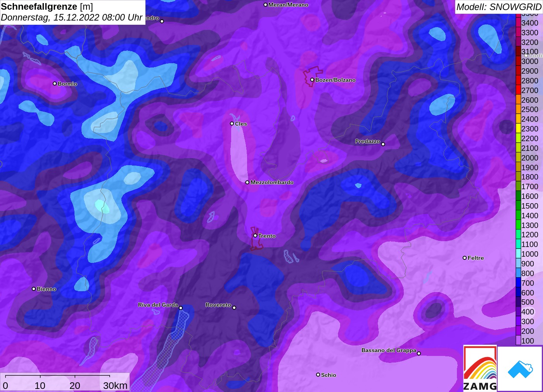Click the ZAMG rainbow logo
The height and width of the screenshot is (392, 543).
point(480,368)
